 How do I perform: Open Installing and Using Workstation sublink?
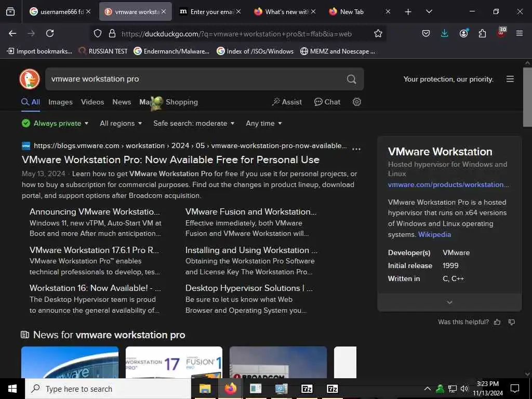(x=251, y=250)
